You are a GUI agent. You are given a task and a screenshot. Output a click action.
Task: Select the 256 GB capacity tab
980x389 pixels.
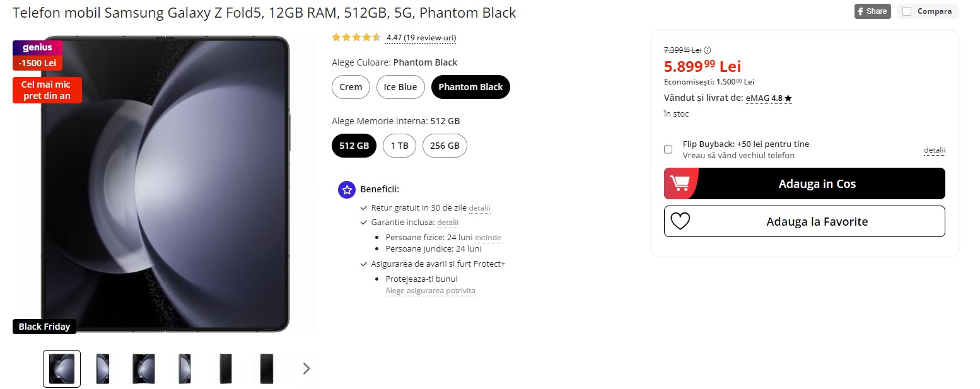coord(445,146)
